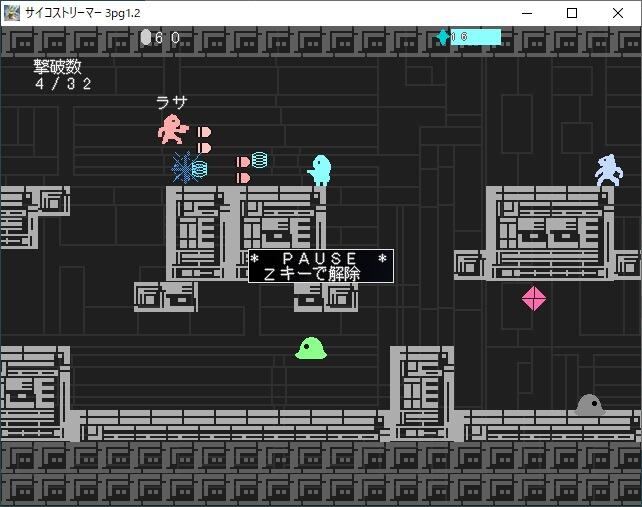Click the gray slime on the floor

click(590, 404)
